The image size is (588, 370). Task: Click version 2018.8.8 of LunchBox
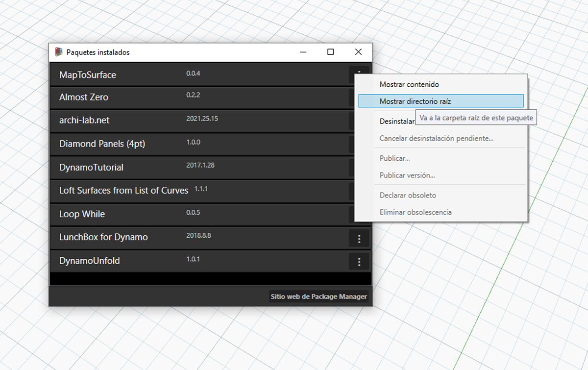pos(198,235)
